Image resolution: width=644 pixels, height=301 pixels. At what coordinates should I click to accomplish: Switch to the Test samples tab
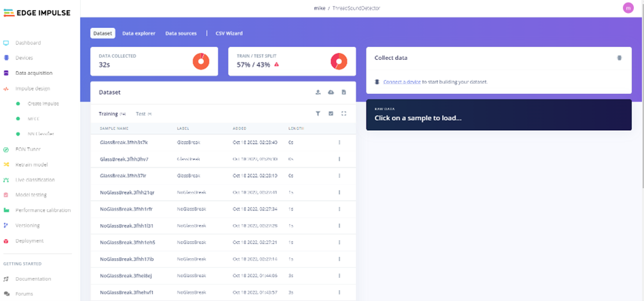coord(143,114)
